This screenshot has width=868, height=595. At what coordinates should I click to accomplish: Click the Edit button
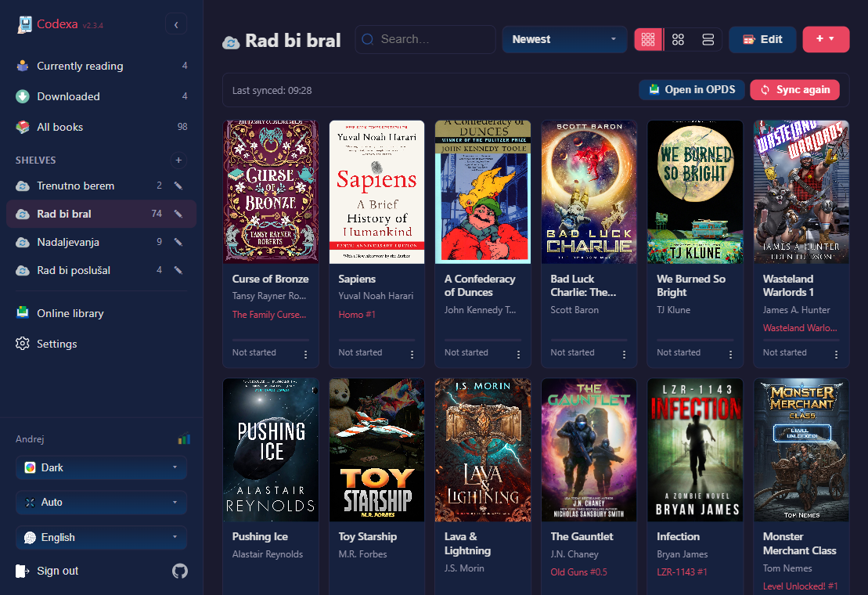point(762,39)
